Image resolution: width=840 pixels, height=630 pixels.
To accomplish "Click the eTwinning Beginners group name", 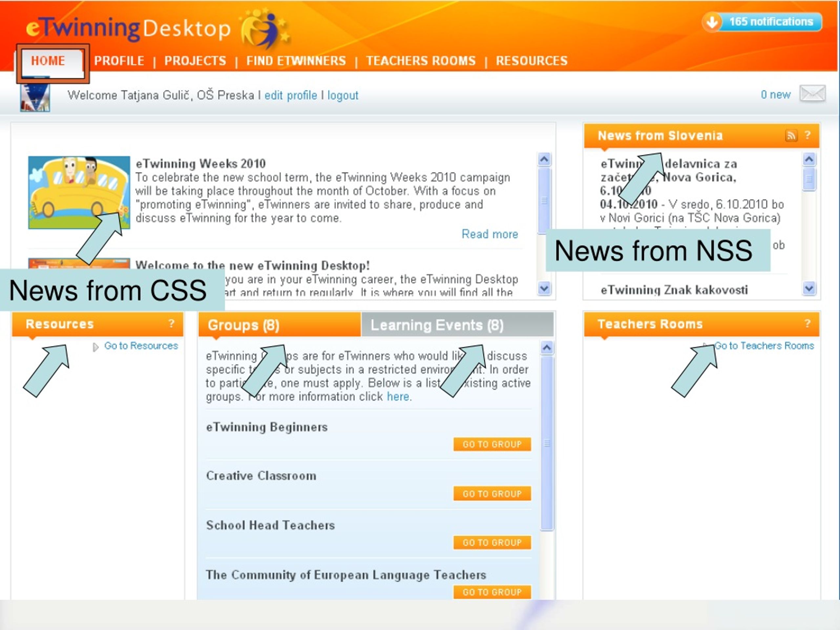I will point(266,427).
